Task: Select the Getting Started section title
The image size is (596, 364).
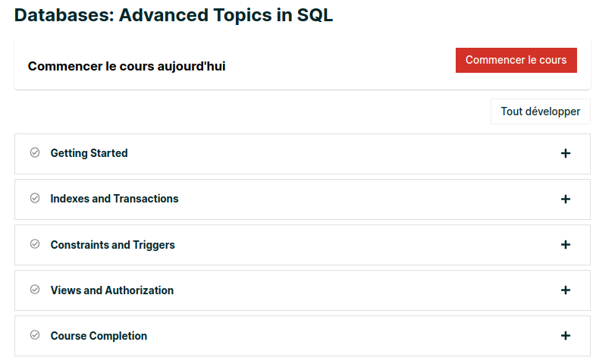Action: click(x=89, y=153)
